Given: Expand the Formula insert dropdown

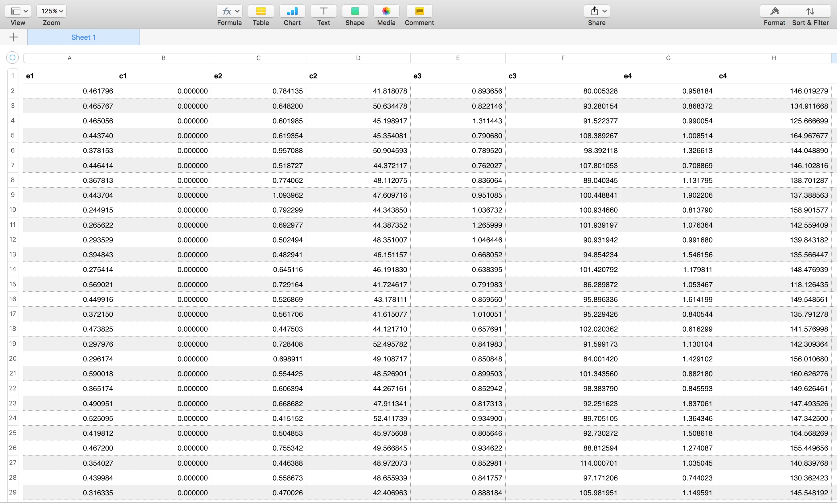Looking at the screenshot, I should (x=230, y=11).
